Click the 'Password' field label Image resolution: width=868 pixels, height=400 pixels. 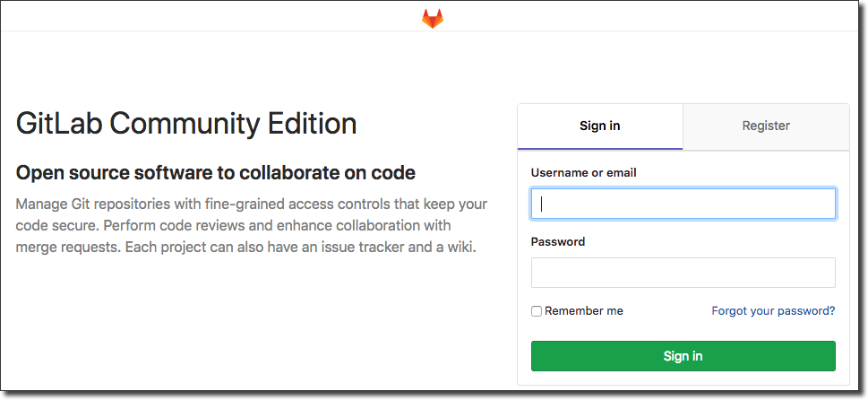(557, 242)
